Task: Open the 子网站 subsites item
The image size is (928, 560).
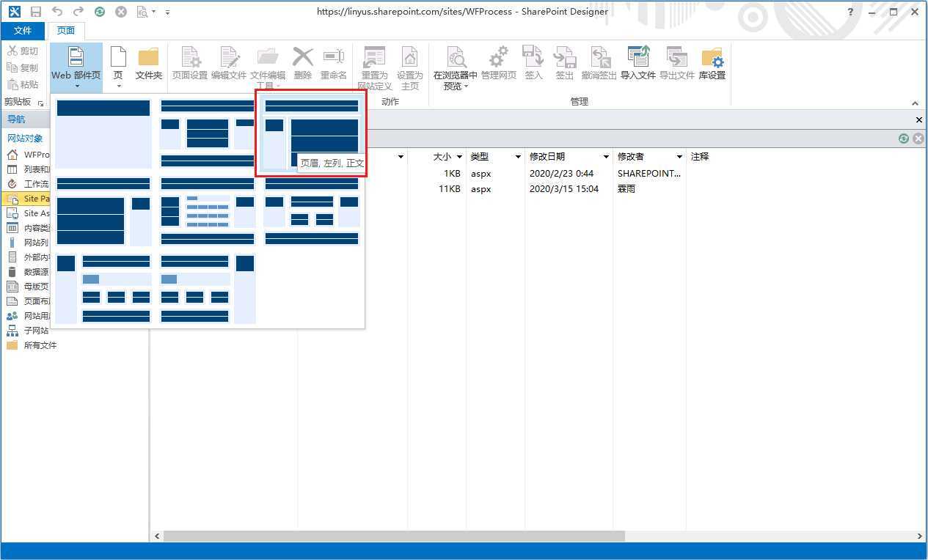Action: tap(28, 331)
